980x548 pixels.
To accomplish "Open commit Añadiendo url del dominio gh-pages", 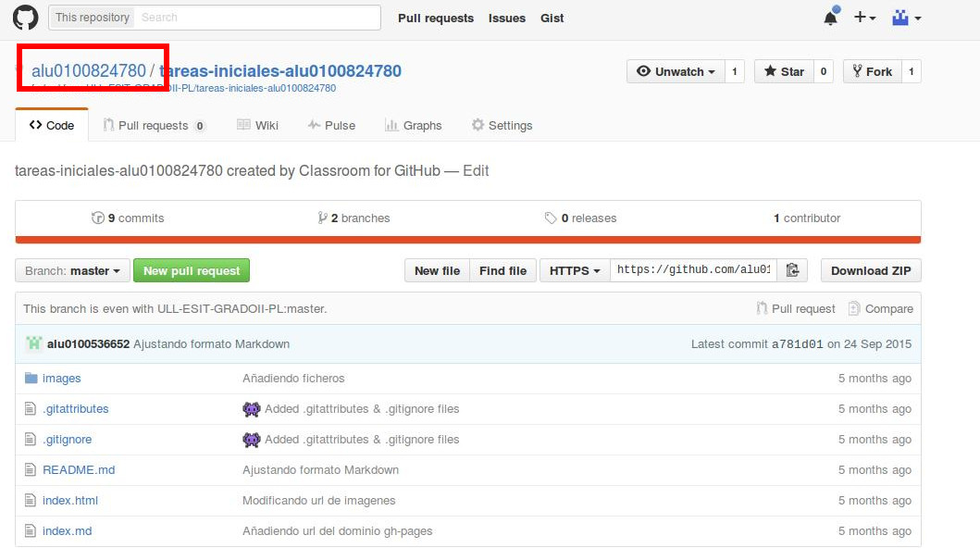I will point(337,531).
